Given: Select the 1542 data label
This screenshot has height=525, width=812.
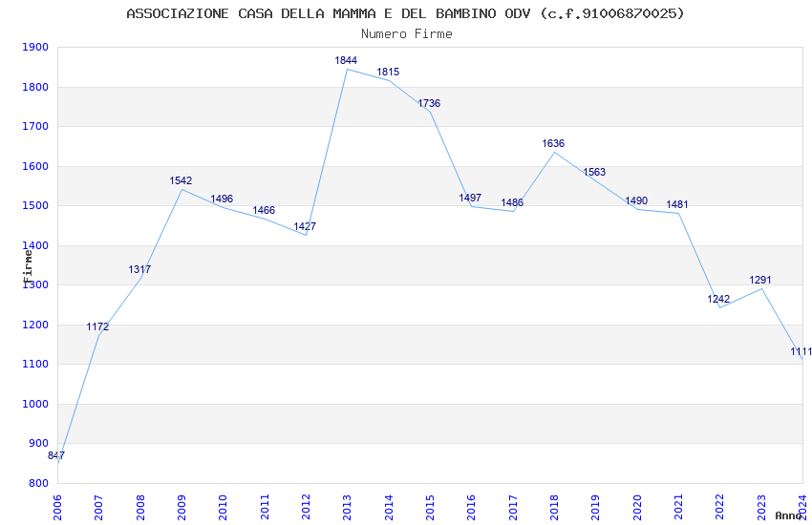Looking at the screenshot, I should [181, 180].
